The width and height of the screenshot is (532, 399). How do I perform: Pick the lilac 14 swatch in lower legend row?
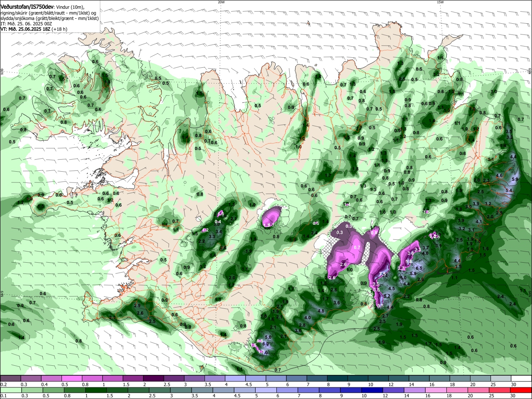coord(414,390)
